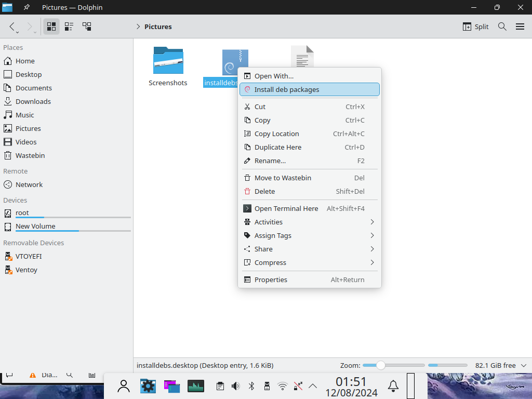
Task: Click Pictures in the breadcrumb
Action: pos(158,26)
